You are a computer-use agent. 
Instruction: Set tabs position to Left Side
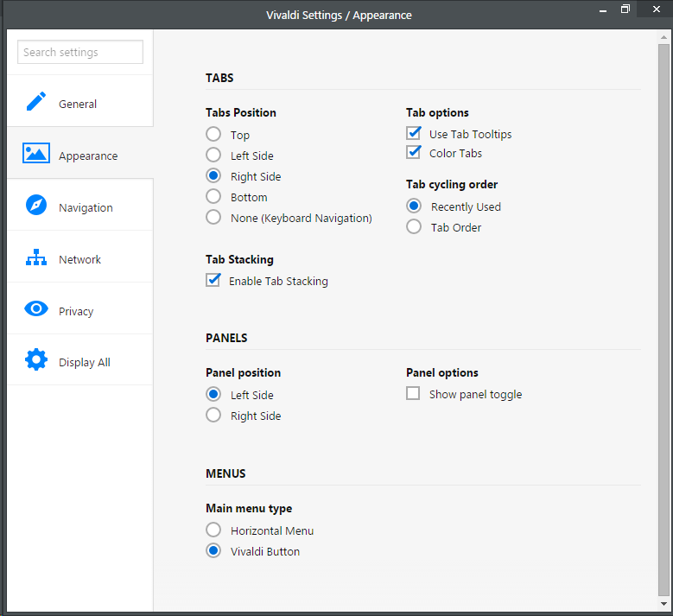pyautogui.click(x=213, y=155)
